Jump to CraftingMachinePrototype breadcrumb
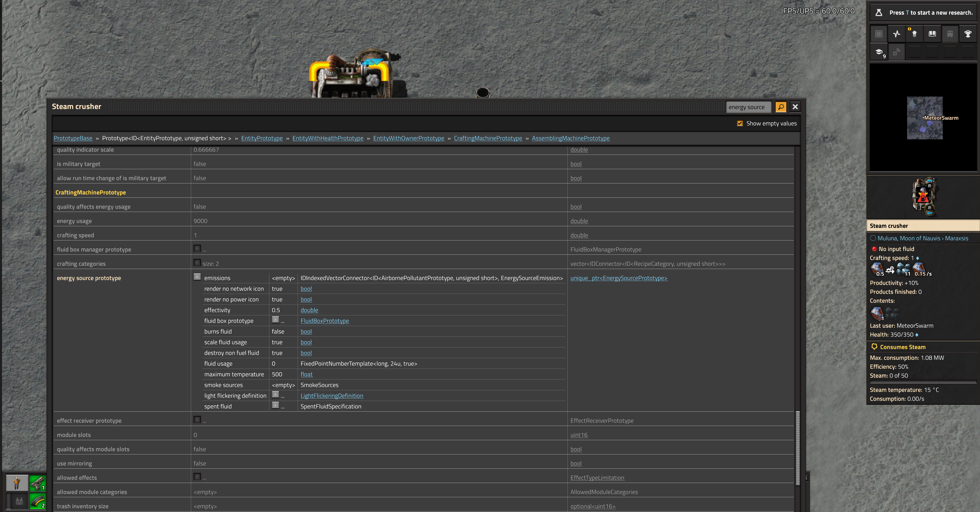Screen dimensions: 980x512 coord(488,138)
